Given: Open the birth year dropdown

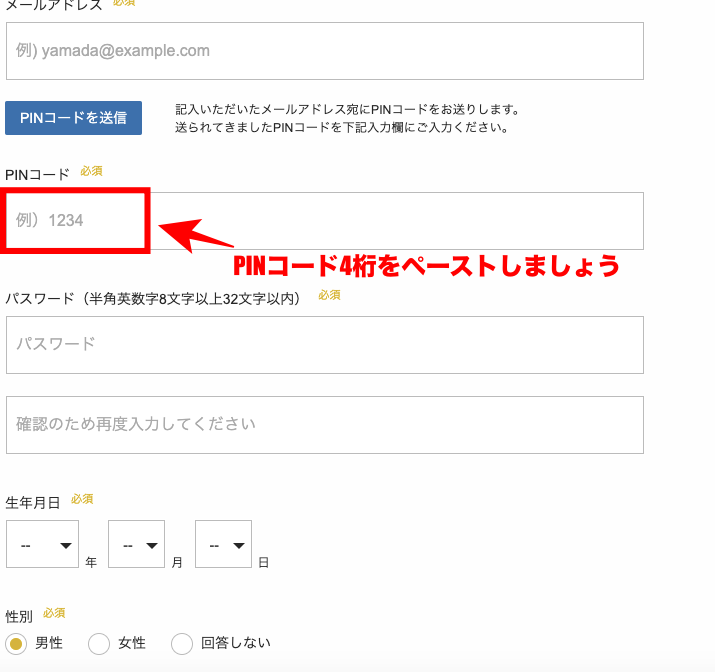Looking at the screenshot, I should click(43, 545).
